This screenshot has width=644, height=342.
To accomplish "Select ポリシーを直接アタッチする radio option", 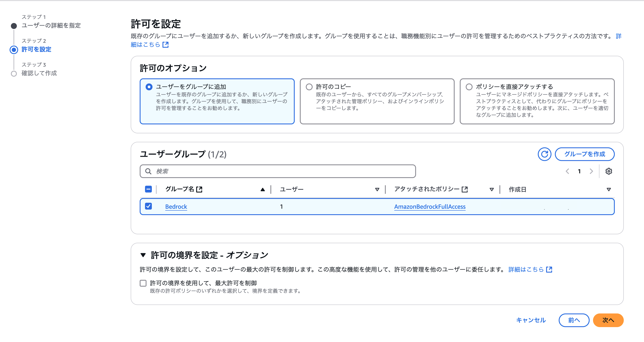I will click(x=469, y=87).
